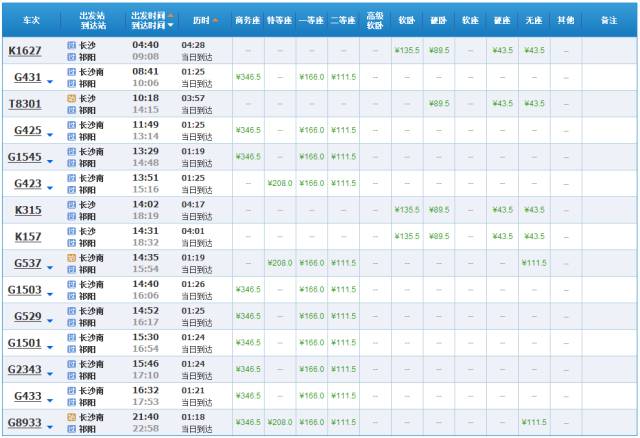
Task: Expand stop details arrow next to G8933
Action: point(50,427)
